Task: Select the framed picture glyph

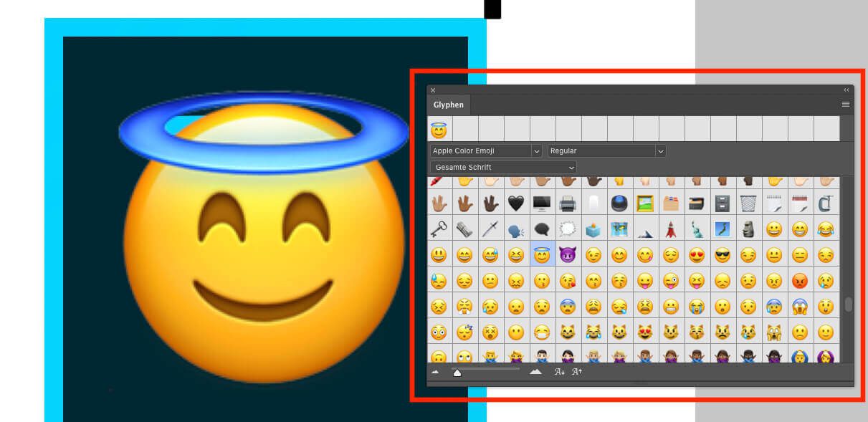Action: [x=645, y=204]
